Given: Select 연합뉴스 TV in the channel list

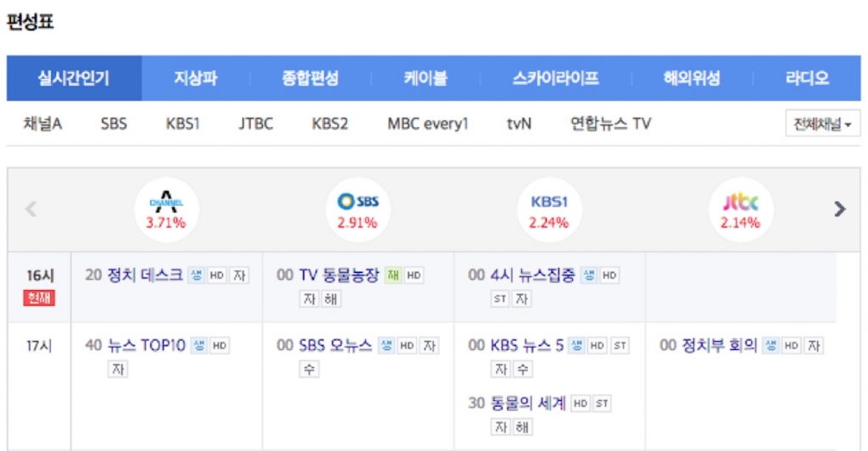Looking at the screenshot, I should pyautogui.click(x=610, y=124).
